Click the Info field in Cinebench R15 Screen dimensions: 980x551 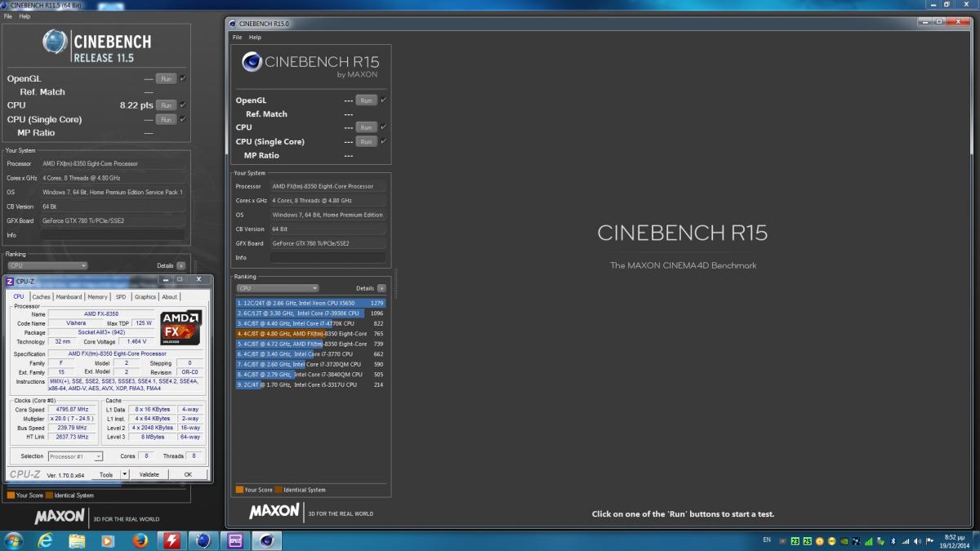(x=327, y=257)
